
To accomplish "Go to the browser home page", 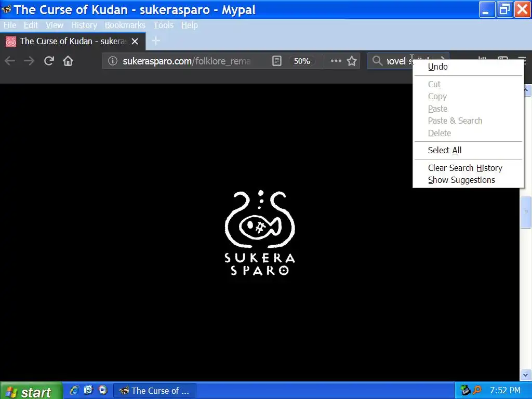I will point(68,61).
